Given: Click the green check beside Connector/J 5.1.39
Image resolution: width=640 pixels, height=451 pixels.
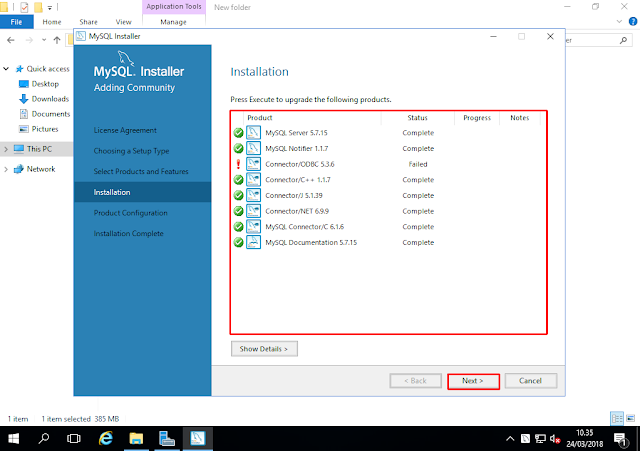Looking at the screenshot, I should click(238, 195).
